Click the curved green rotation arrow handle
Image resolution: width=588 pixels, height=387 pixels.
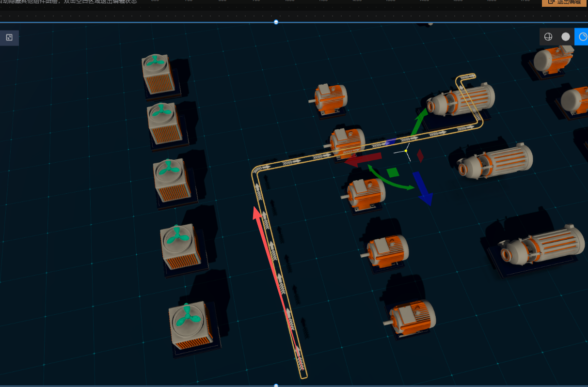point(389,180)
